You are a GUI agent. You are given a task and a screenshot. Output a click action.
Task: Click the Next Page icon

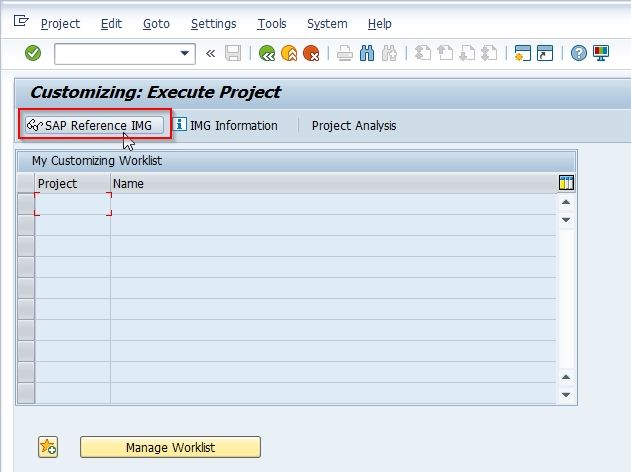[467, 53]
